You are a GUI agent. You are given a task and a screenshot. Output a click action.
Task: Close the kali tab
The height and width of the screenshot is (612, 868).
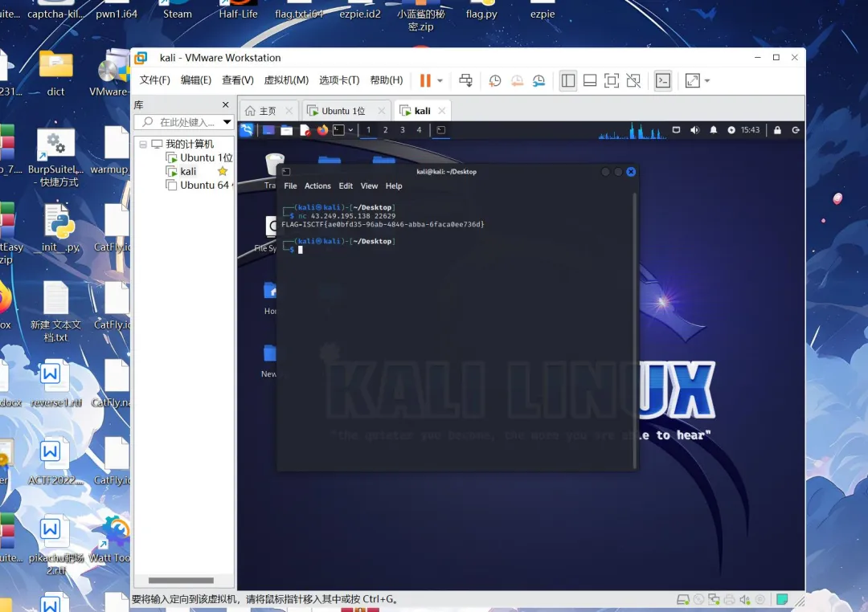[442, 111]
